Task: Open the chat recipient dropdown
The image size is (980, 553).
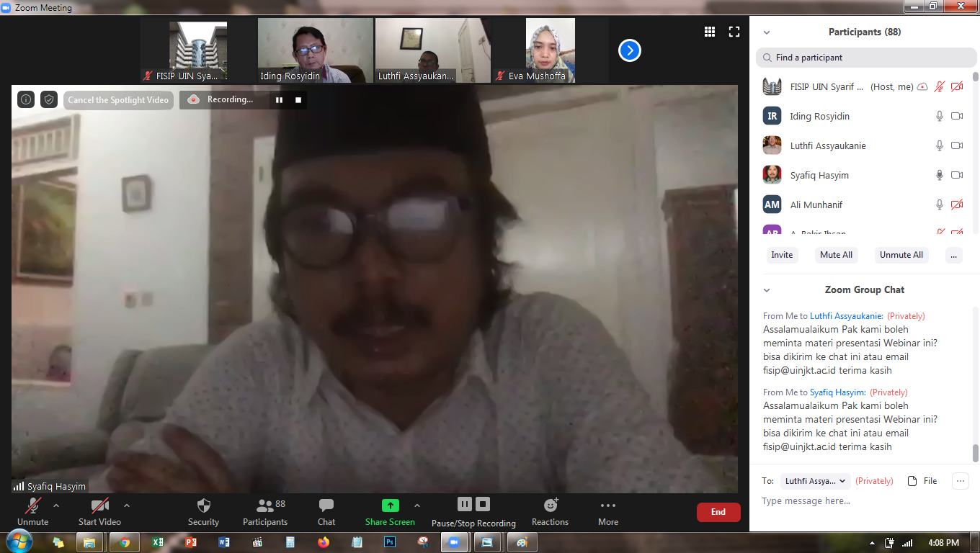Action: 815,480
